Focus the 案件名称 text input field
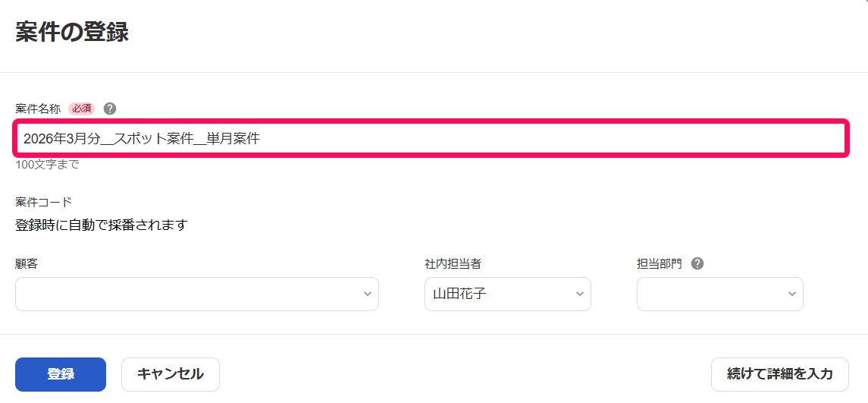The height and width of the screenshot is (403, 868). 431,139
